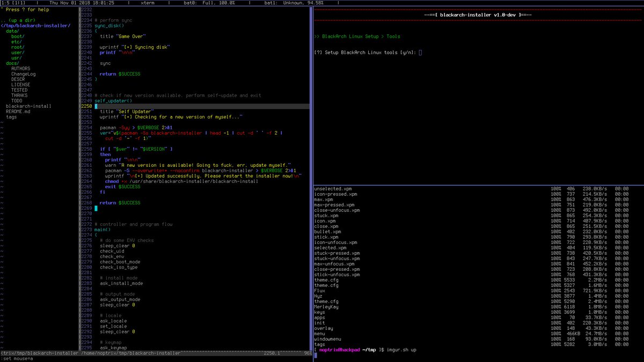Expand the user/ folder in NERDTree

[18, 53]
